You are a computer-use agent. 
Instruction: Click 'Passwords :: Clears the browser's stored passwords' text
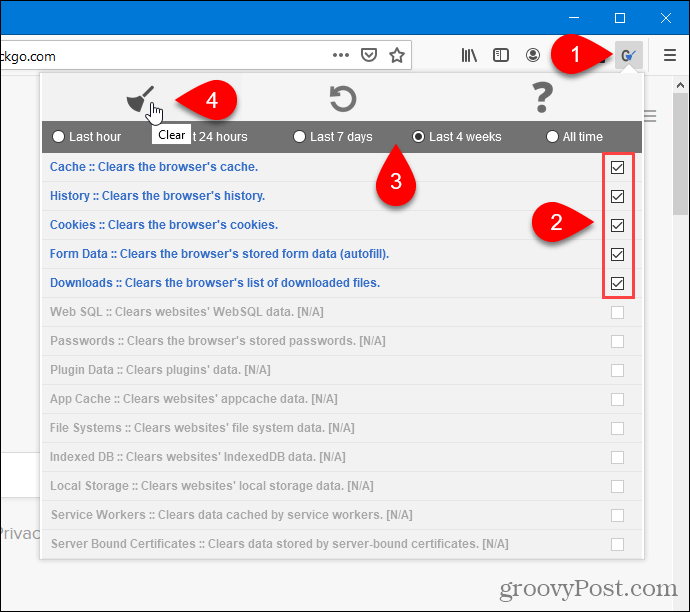217,341
